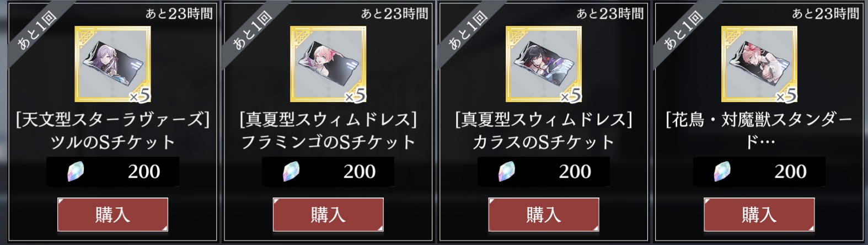Click the あと23時間 timer on the second card
Viewport: 868px width, 245px height.
click(x=394, y=13)
